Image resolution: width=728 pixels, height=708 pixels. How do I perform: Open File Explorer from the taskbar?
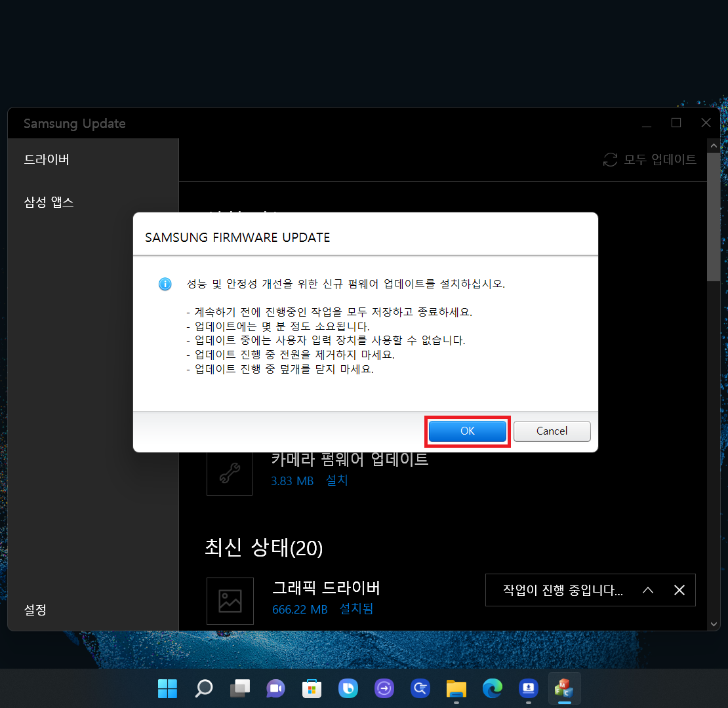[456, 688]
